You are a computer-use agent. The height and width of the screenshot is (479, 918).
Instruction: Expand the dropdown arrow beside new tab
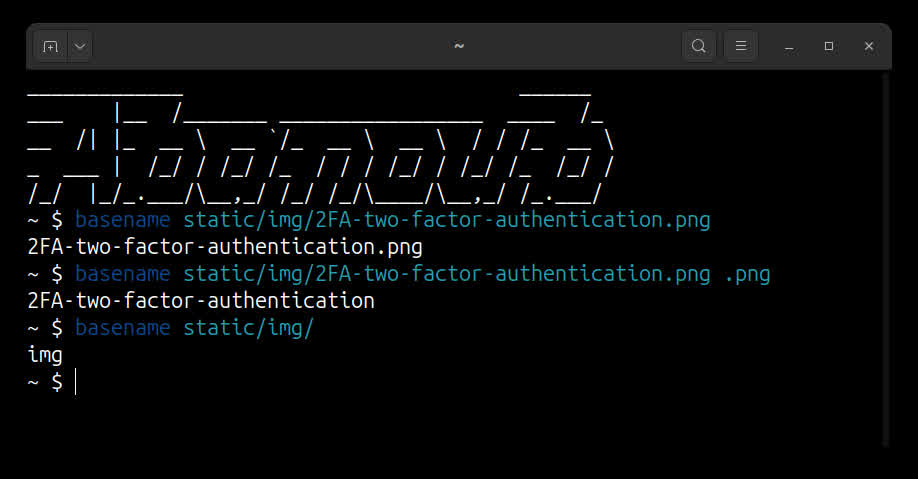[80, 46]
